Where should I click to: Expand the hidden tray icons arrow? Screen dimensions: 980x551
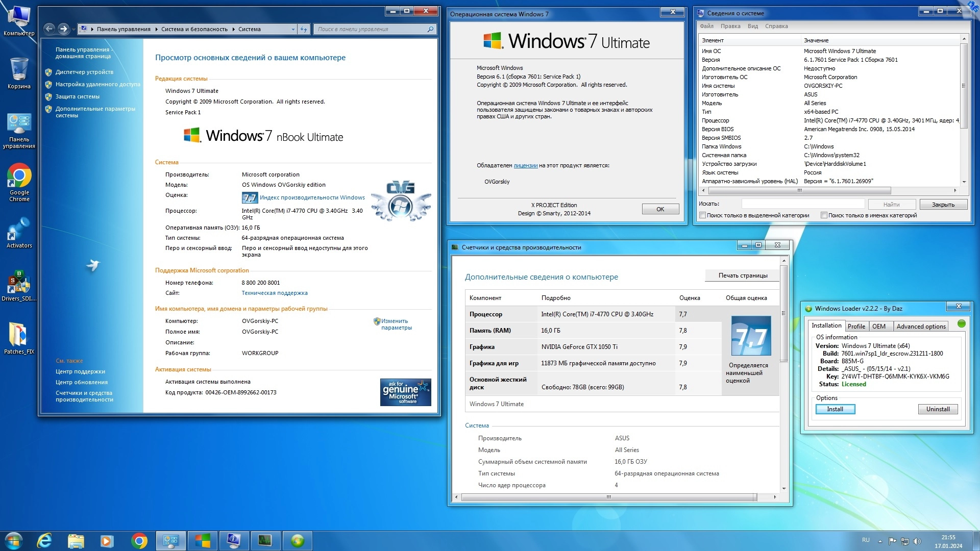click(880, 541)
